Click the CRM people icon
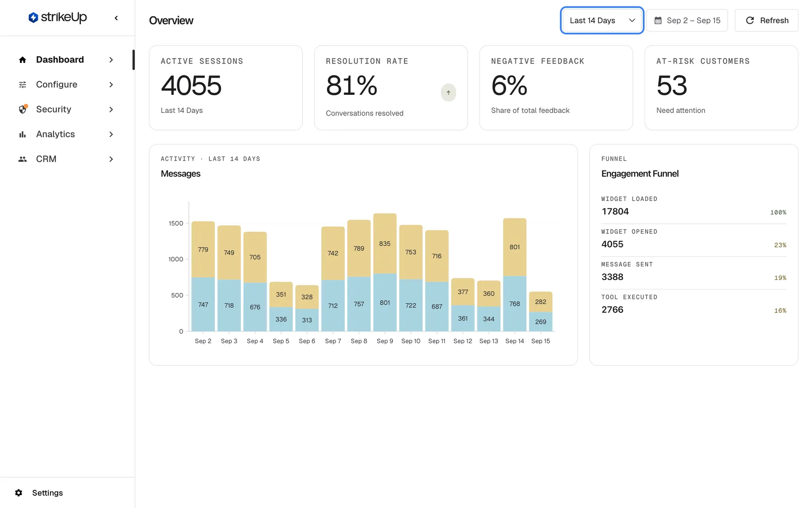Viewport: 812px width, 508px height. [23, 159]
